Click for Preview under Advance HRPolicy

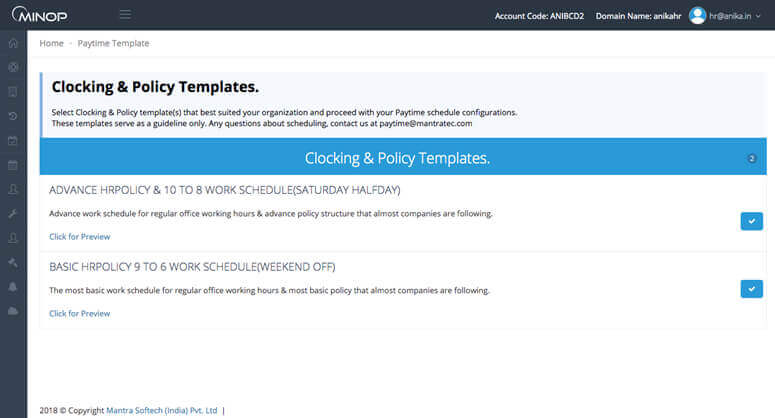tap(79, 237)
